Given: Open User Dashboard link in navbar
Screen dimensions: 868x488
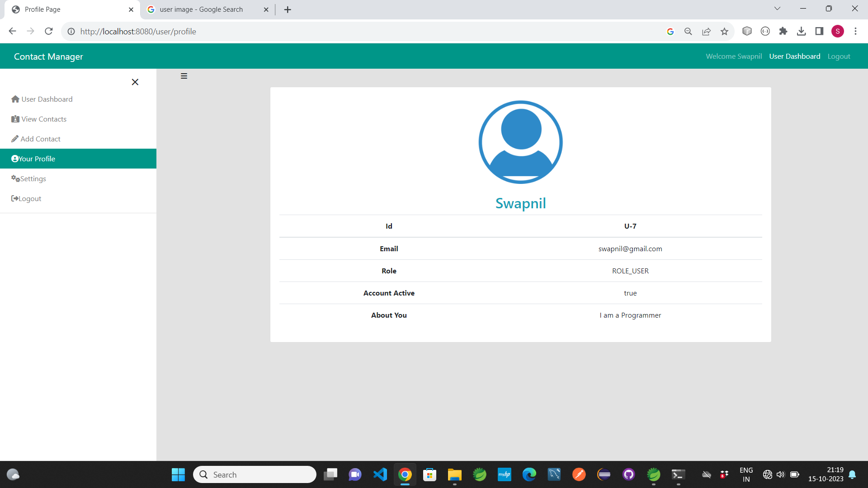Looking at the screenshot, I should 794,56.
